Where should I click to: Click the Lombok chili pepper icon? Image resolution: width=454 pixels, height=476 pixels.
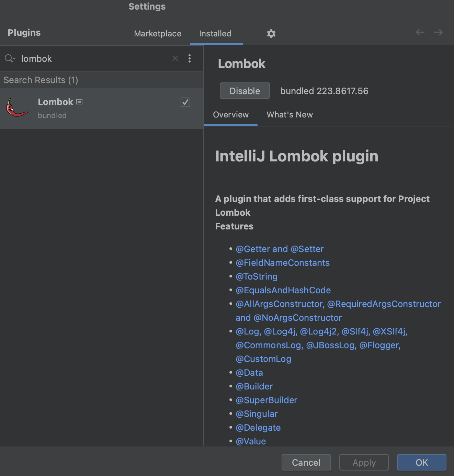tap(17, 108)
